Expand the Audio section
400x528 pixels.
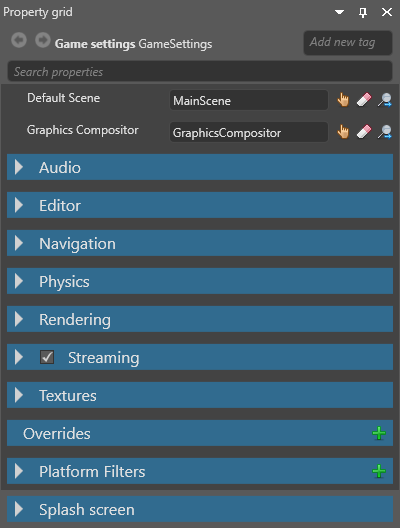point(19,167)
